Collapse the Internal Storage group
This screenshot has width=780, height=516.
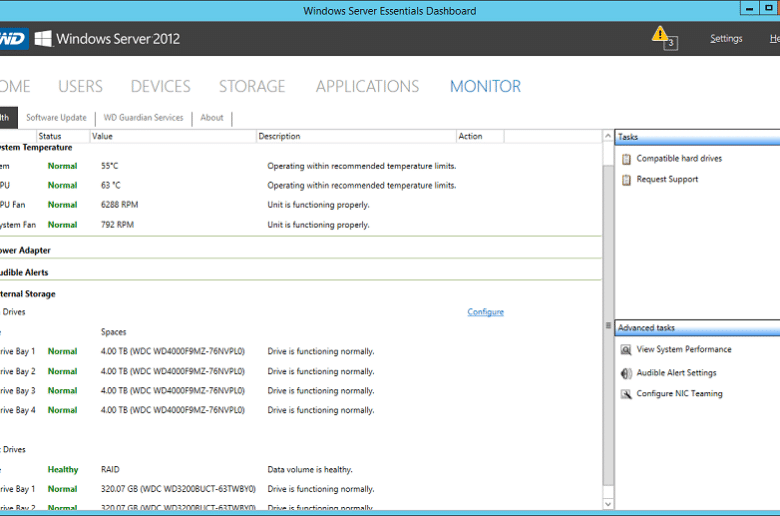pyautogui.click(x=28, y=294)
